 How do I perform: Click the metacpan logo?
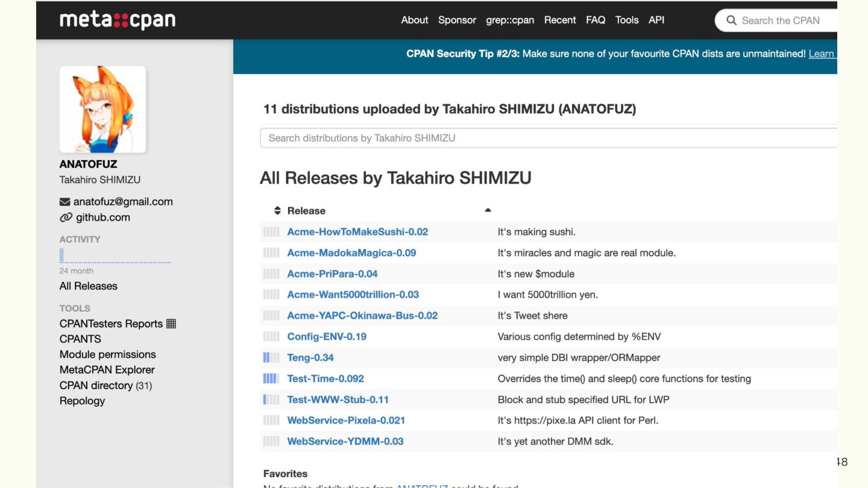[118, 20]
